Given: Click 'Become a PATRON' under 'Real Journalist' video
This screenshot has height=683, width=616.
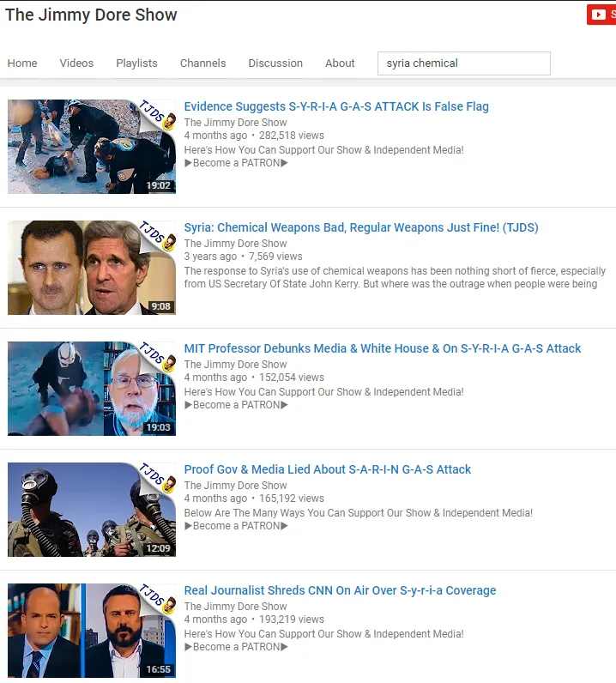Looking at the screenshot, I should (236, 647).
